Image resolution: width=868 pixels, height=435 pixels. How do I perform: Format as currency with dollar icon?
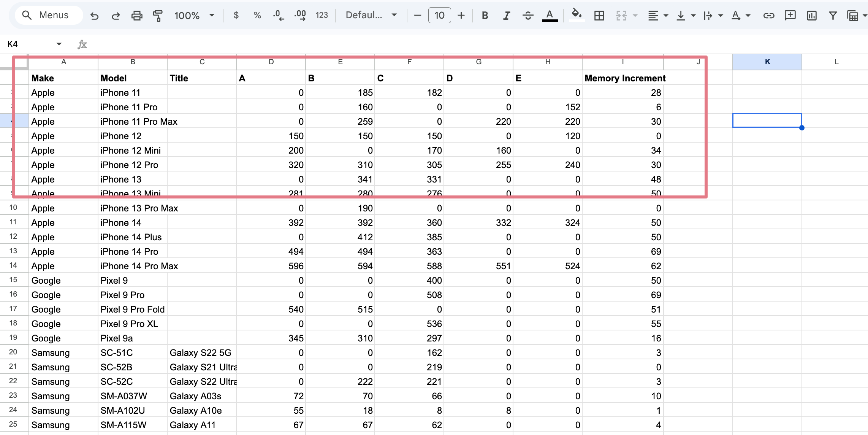pyautogui.click(x=236, y=15)
